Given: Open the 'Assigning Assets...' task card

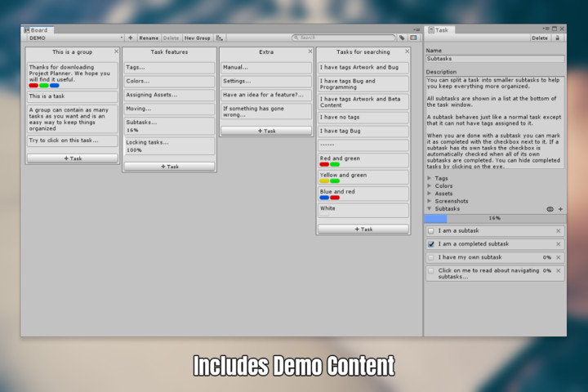Looking at the screenshot, I should pos(170,95).
